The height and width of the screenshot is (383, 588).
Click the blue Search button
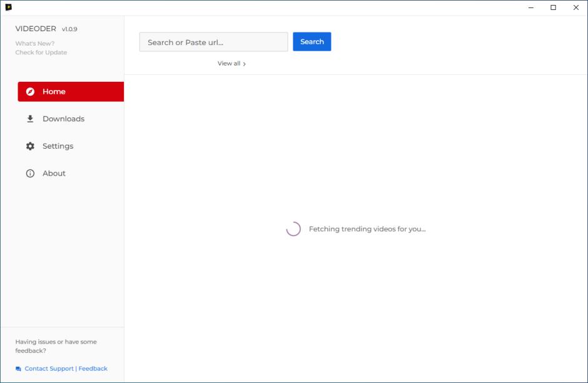[x=312, y=42]
